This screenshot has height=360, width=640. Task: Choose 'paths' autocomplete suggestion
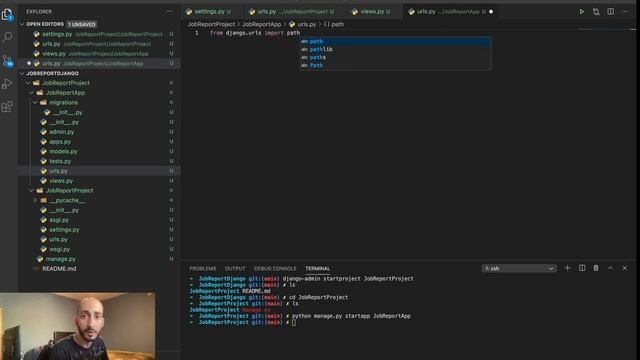pyautogui.click(x=396, y=57)
